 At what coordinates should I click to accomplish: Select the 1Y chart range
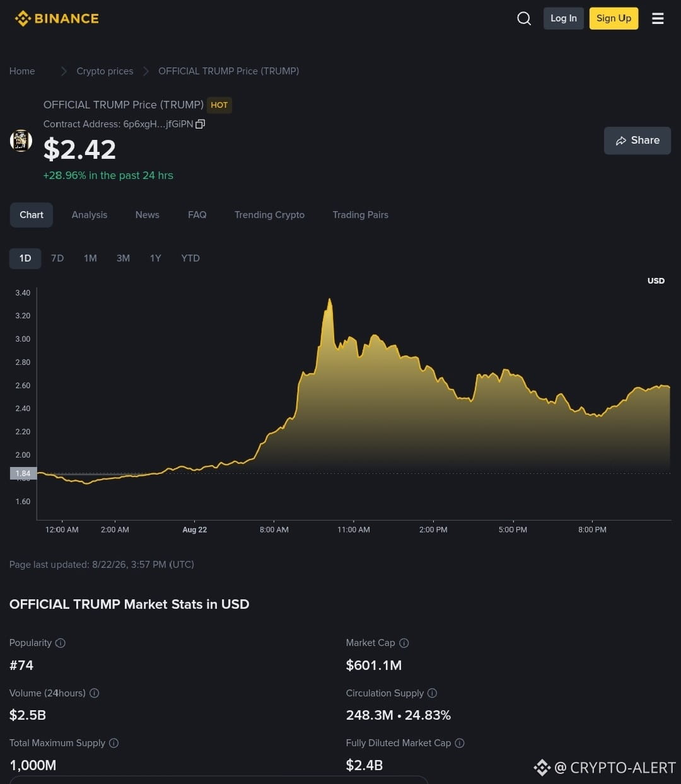tap(156, 258)
